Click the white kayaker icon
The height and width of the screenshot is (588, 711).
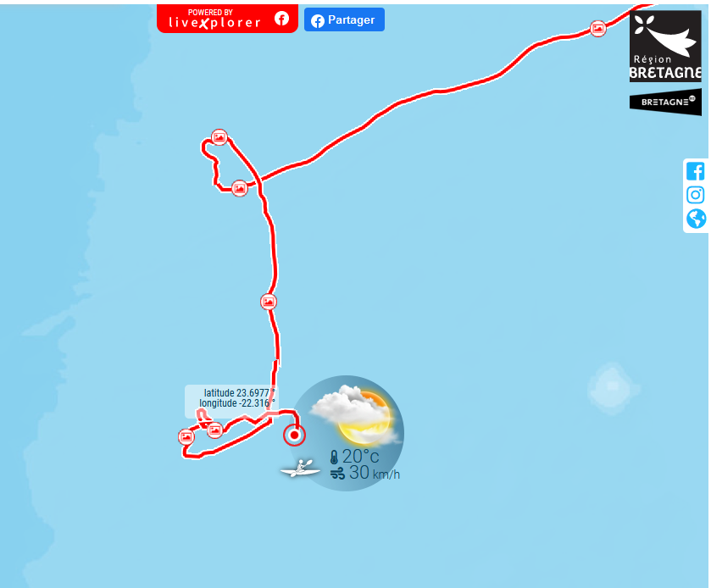[x=300, y=469]
